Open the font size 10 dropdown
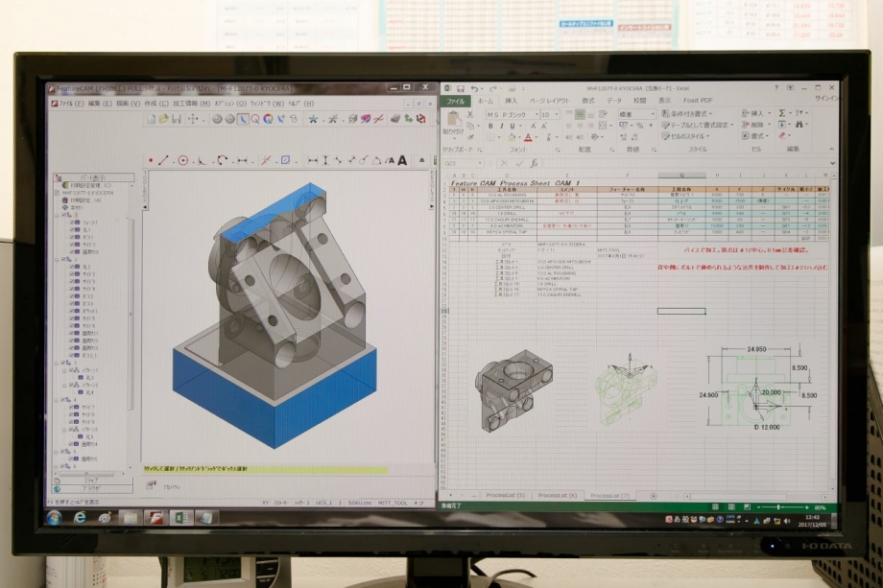 tap(557, 114)
